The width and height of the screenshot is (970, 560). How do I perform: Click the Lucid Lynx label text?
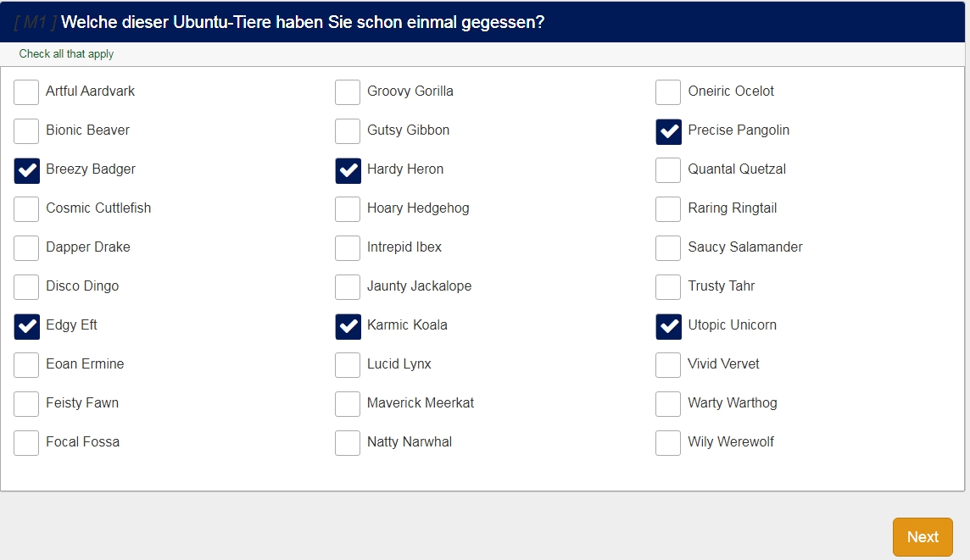tap(399, 364)
